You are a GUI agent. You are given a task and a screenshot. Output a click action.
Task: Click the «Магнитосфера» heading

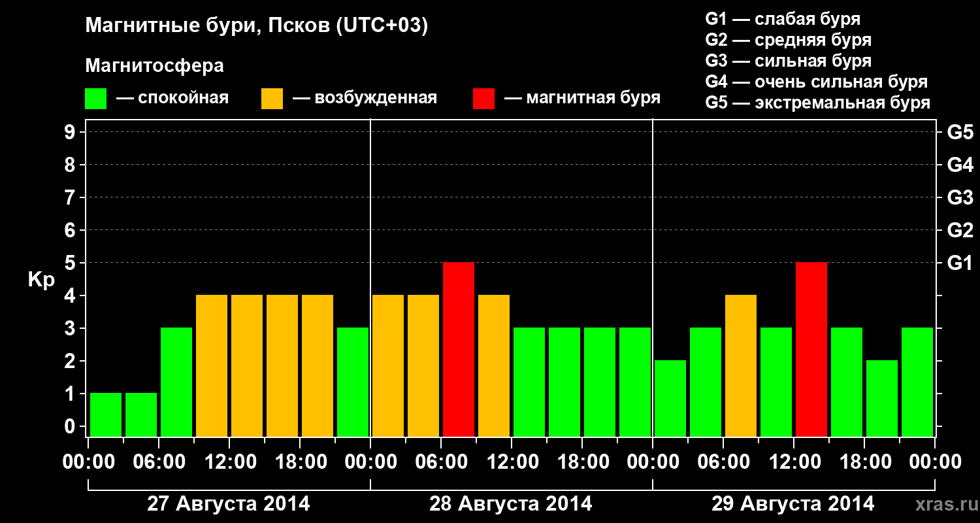[155, 66]
